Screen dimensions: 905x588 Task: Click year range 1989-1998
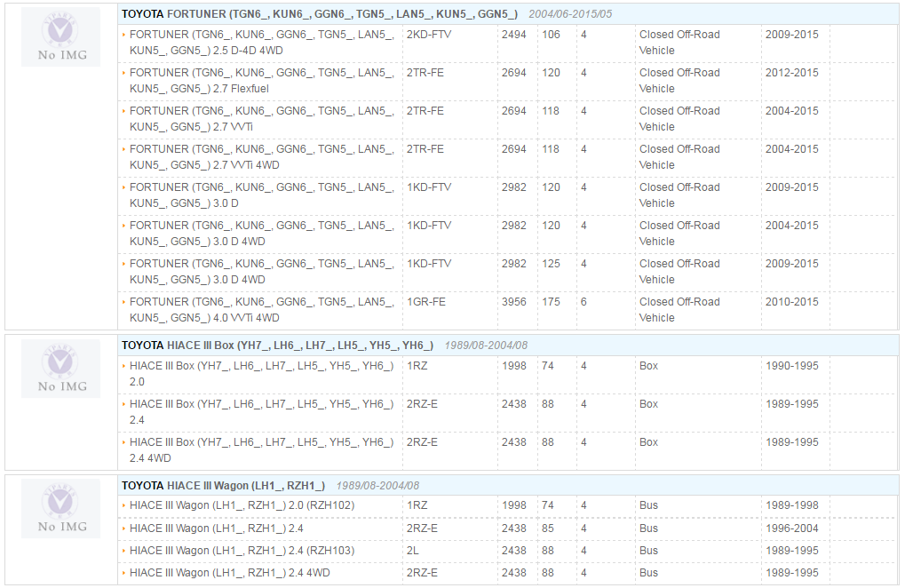point(792,505)
